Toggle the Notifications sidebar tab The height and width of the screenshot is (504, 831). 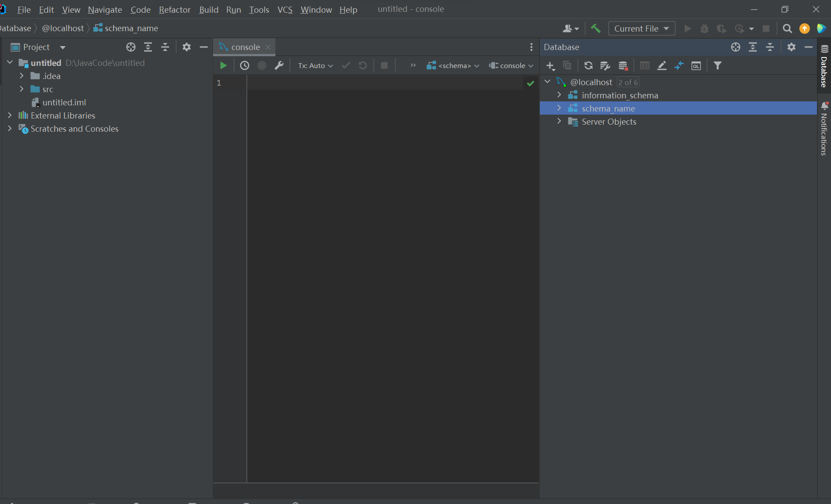click(x=824, y=129)
